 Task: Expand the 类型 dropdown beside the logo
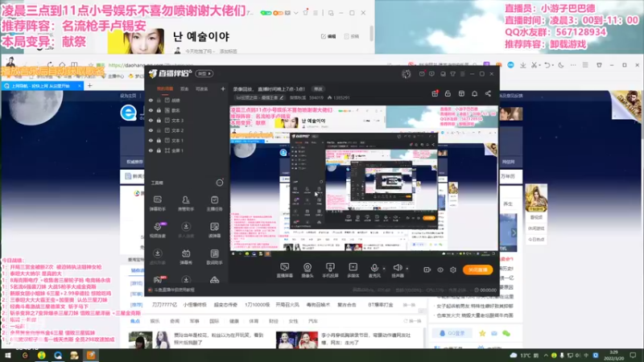click(204, 74)
